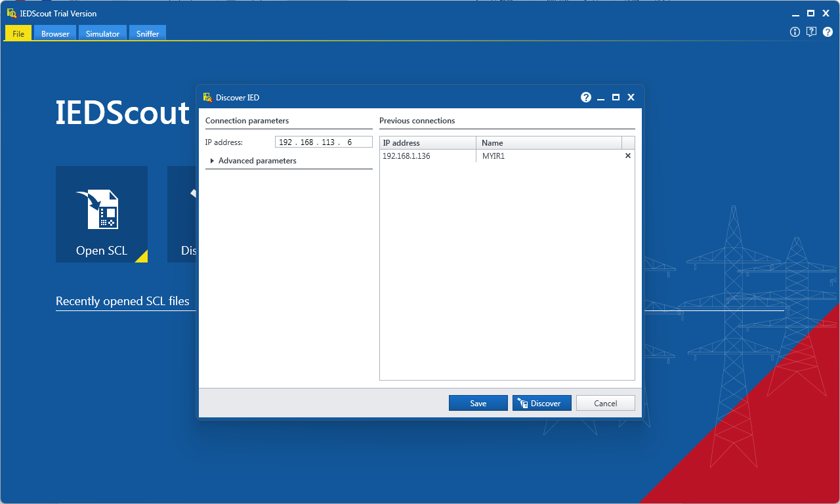The height and width of the screenshot is (504, 840).
Task: Open the feedback speech-bubble icon
Action: [811, 31]
